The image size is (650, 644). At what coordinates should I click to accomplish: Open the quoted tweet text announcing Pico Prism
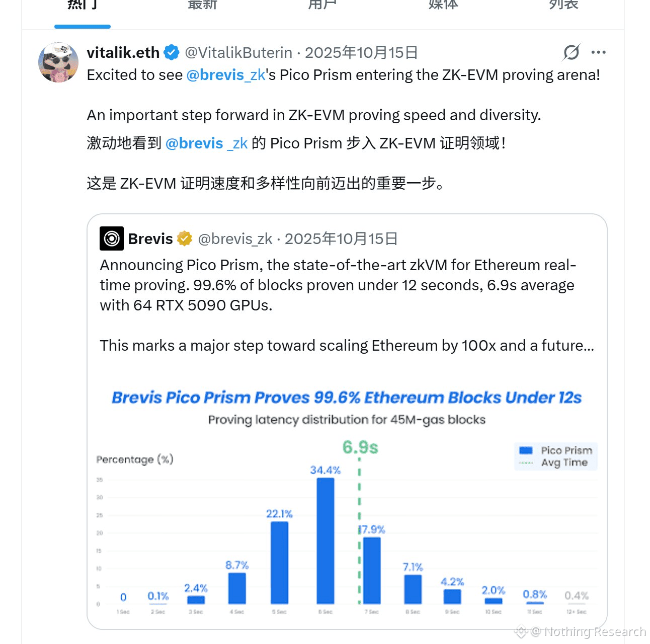coord(337,285)
